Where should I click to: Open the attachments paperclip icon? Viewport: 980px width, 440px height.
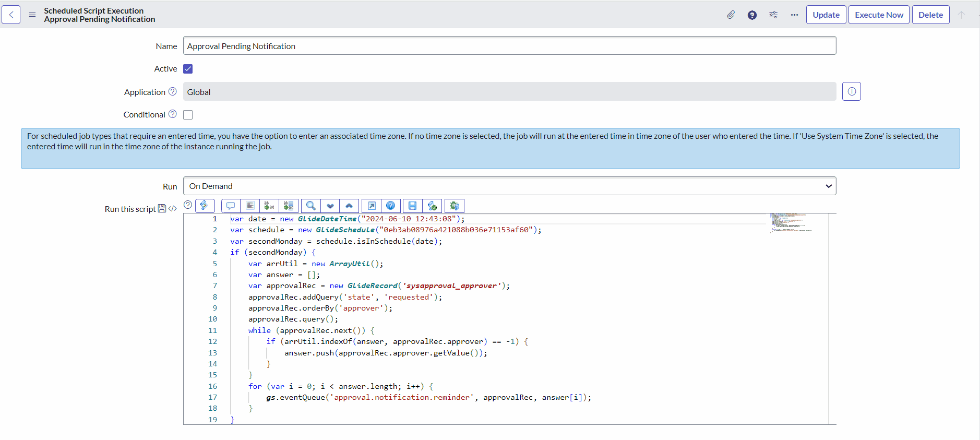(731, 15)
